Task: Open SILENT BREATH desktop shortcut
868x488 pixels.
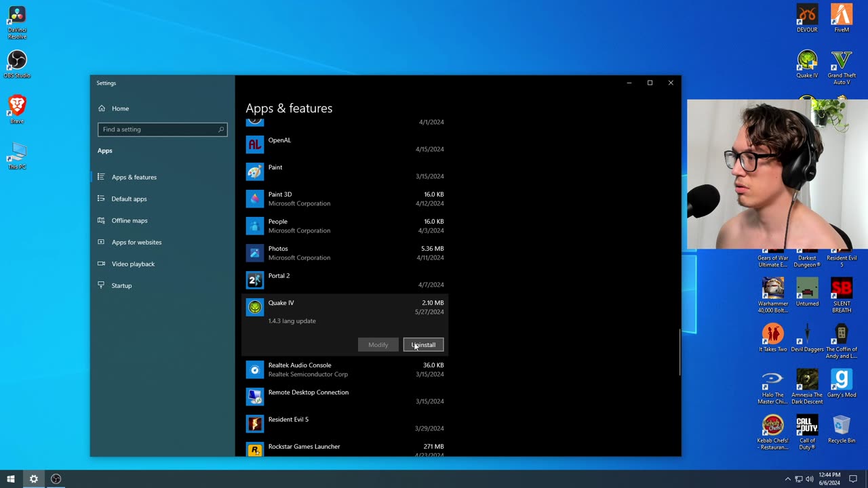Action: point(842,296)
